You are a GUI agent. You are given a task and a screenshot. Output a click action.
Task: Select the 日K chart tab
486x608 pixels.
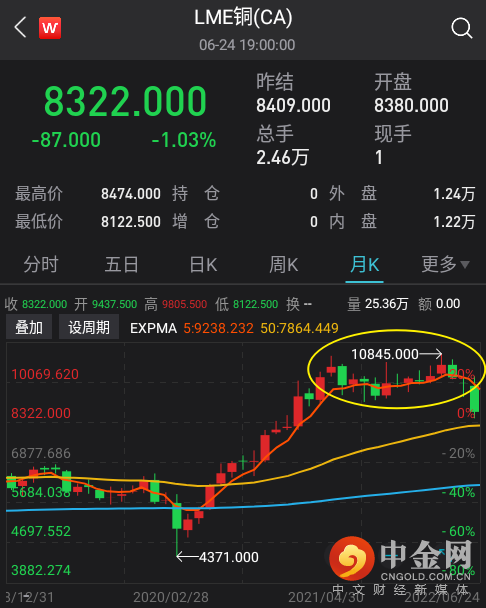click(x=203, y=264)
